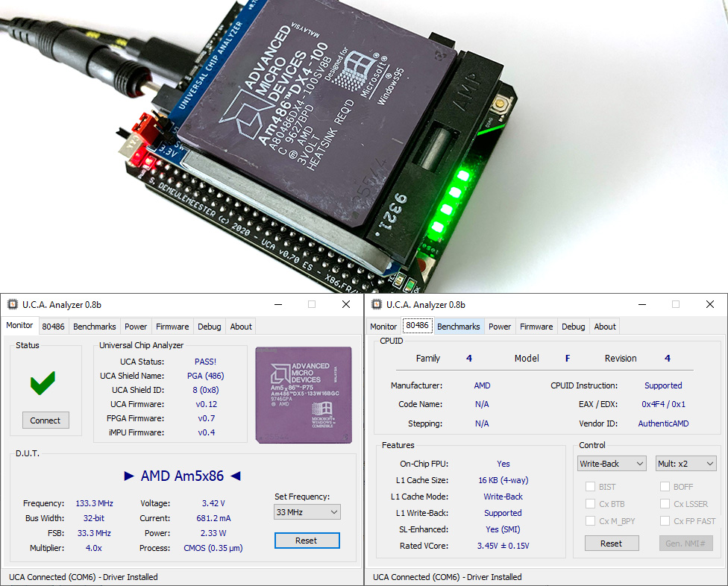Click the app icon in the left window's title bar
The width and height of the screenshot is (728, 586).
point(13,304)
